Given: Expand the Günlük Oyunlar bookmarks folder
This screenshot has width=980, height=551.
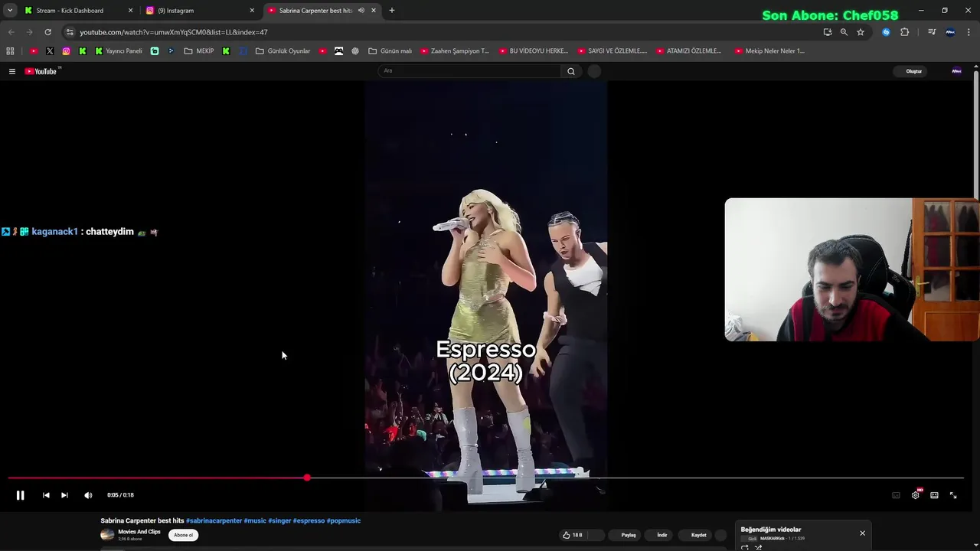Looking at the screenshot, I should 283,51.
